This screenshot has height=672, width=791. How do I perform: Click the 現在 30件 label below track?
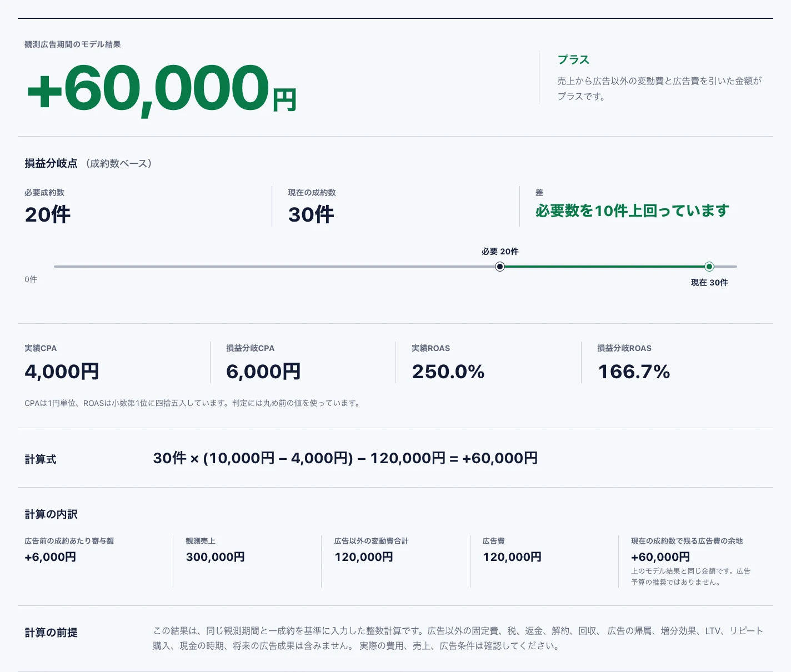709,283
